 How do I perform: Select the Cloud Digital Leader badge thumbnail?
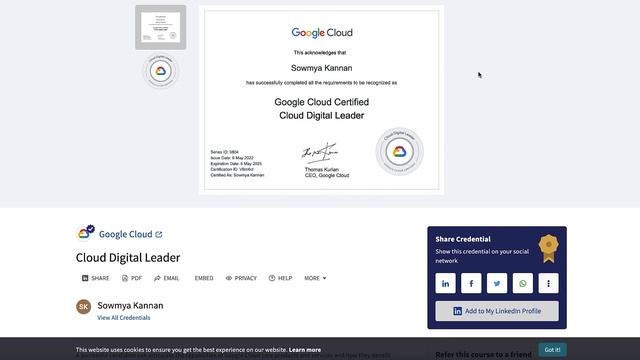[x=160, y=71]
